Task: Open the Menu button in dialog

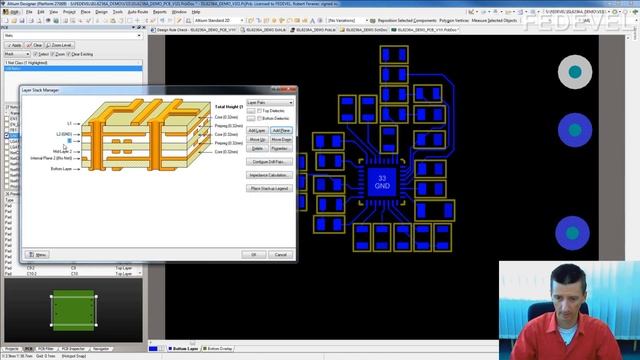Action: [x=37, y=255]
